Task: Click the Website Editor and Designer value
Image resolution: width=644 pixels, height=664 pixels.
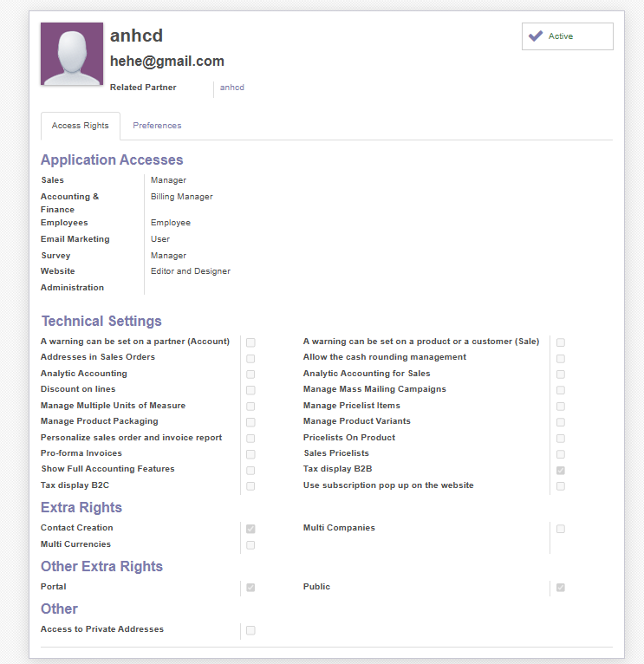Action: click(190, 271)
